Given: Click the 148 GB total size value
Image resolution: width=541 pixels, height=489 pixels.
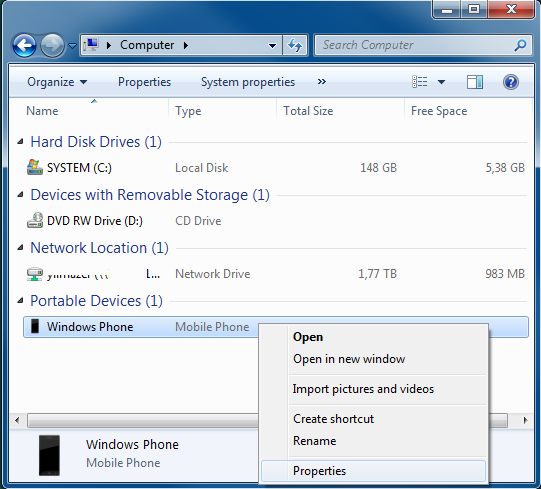Looking at the screenshot, I should (x=378, y=168).
